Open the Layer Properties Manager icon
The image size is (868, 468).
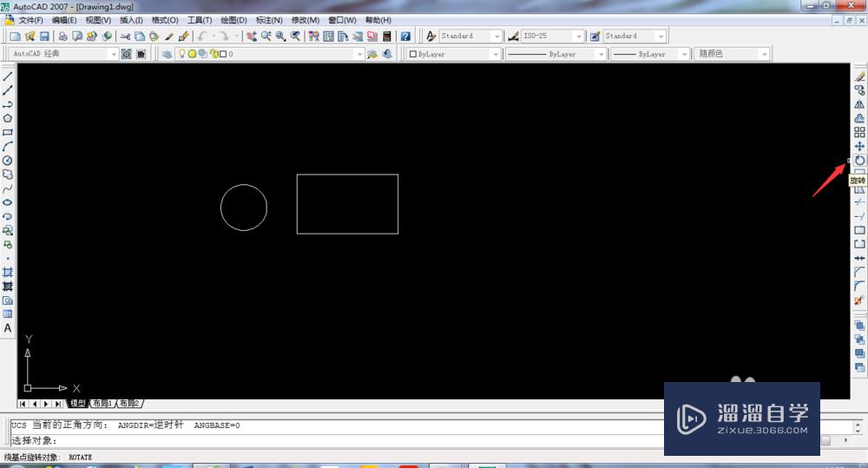[167, 54]
